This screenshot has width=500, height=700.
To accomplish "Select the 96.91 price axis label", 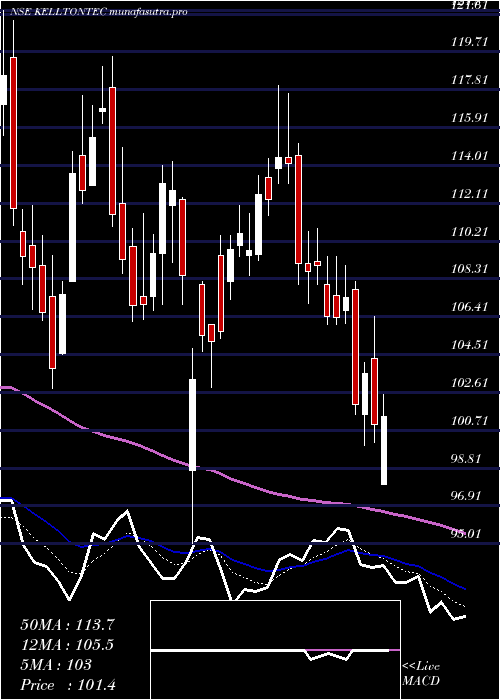I will pyautogui.click(x=464, y=496).
